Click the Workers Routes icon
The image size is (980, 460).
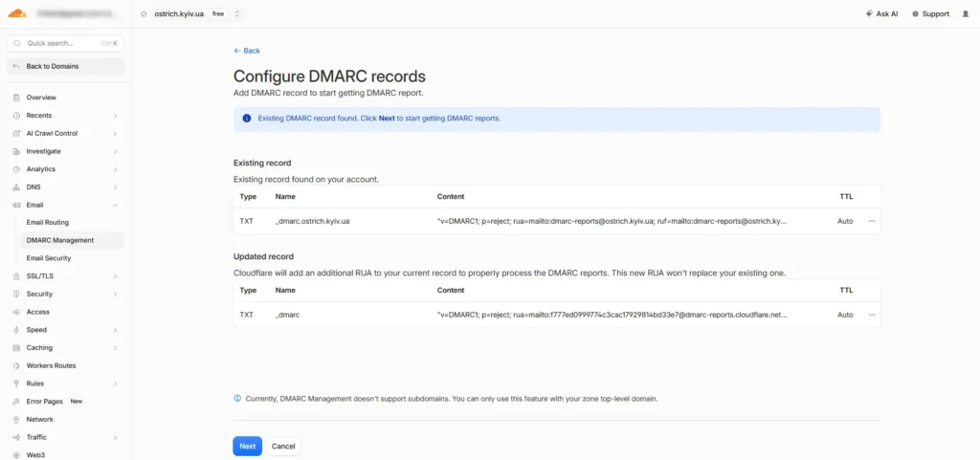pos(16,365)
